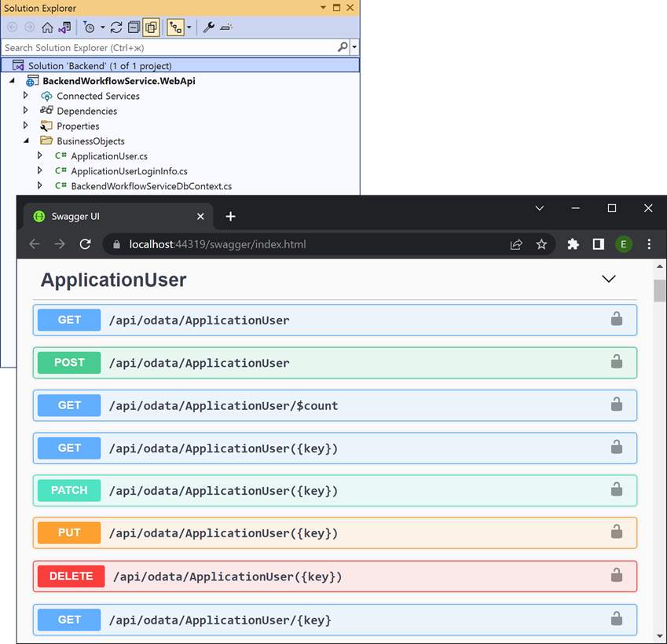Click the site lock icon in address bar
Viewport: 667px width, 644px height.
(x=116, y=244)
